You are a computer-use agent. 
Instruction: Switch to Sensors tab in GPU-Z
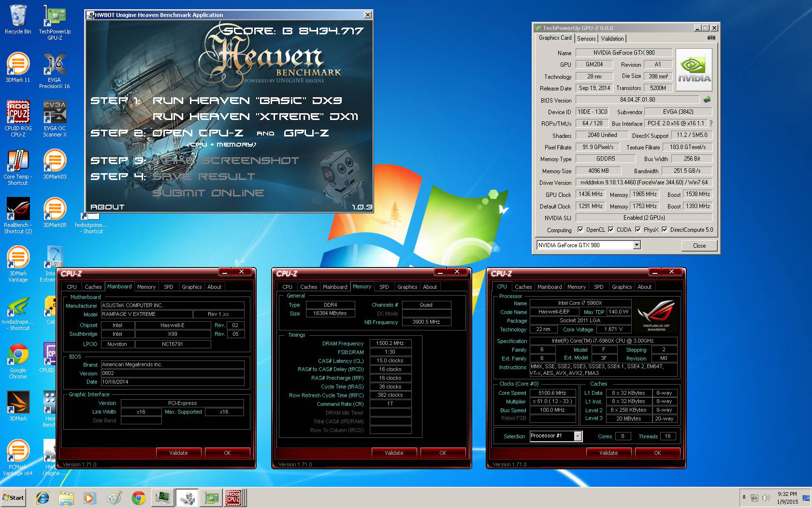coord(586,39)
